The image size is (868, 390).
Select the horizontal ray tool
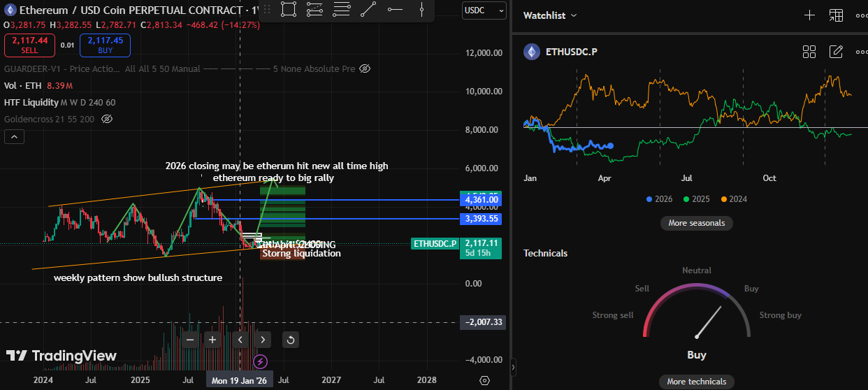click(395, 10)
